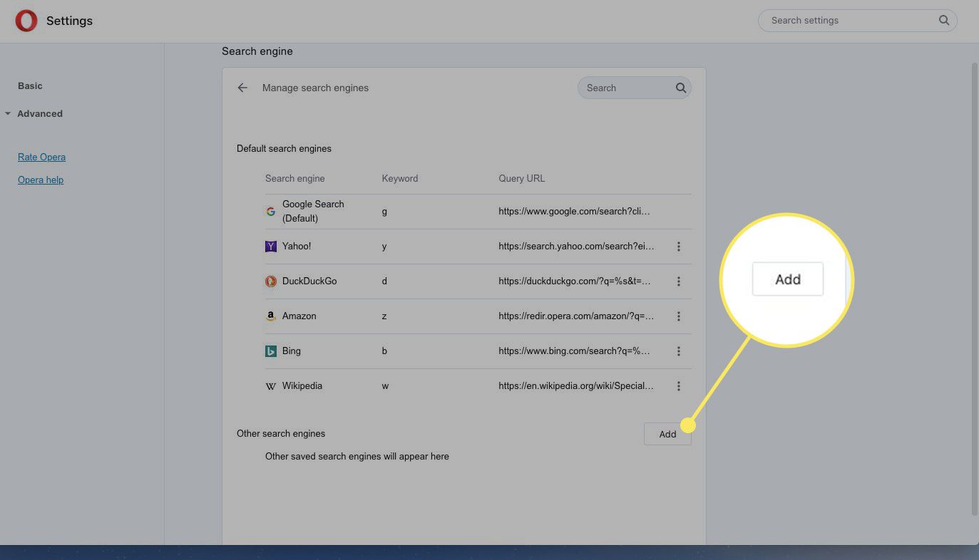Image resolution: width=979 pixels, height=560 pixels.
Task: Click the Bing engine name
Action: (292, 351)
